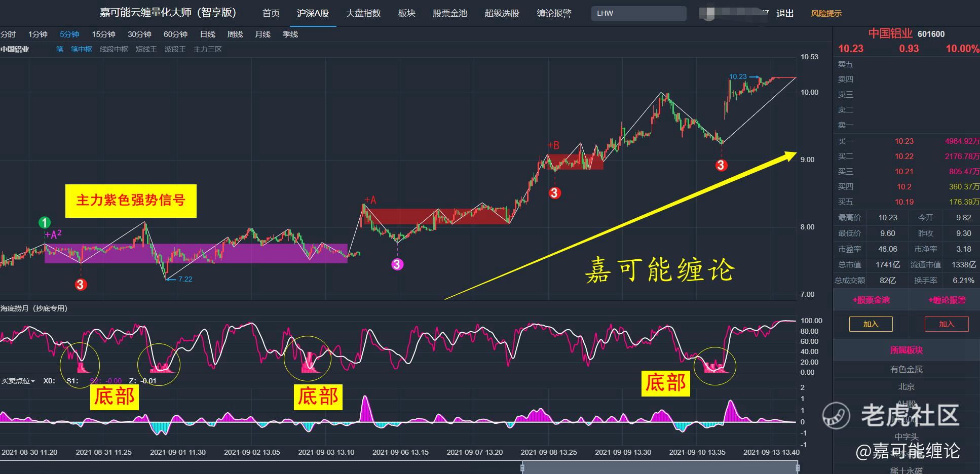This screenshot has width=980, height=474.
Task: Click the red 加入 button under 缠论报警
Action: point(947,324)
